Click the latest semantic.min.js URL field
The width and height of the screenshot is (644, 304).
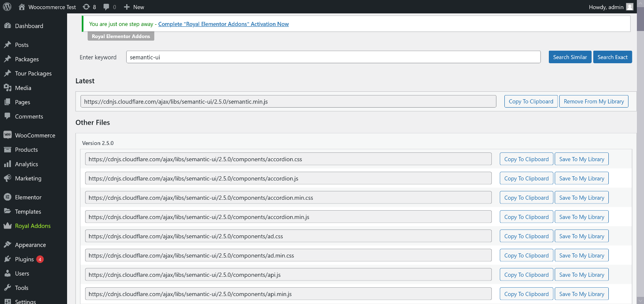coord(288,101)
